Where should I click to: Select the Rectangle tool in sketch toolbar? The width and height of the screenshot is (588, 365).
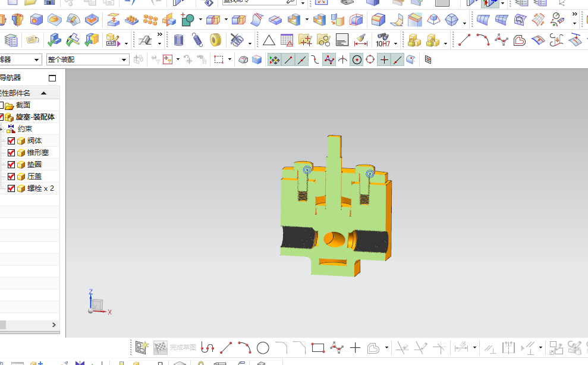[x=318, y=348]
